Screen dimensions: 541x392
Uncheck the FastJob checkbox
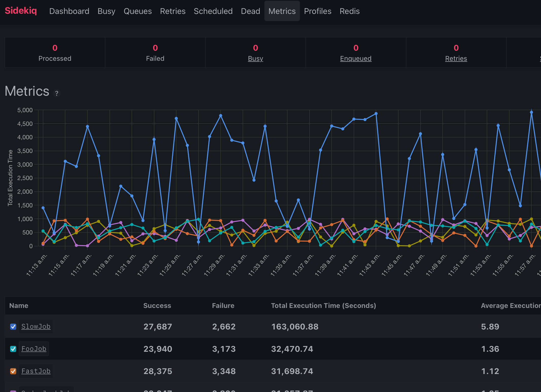click(x=13, y=371)
